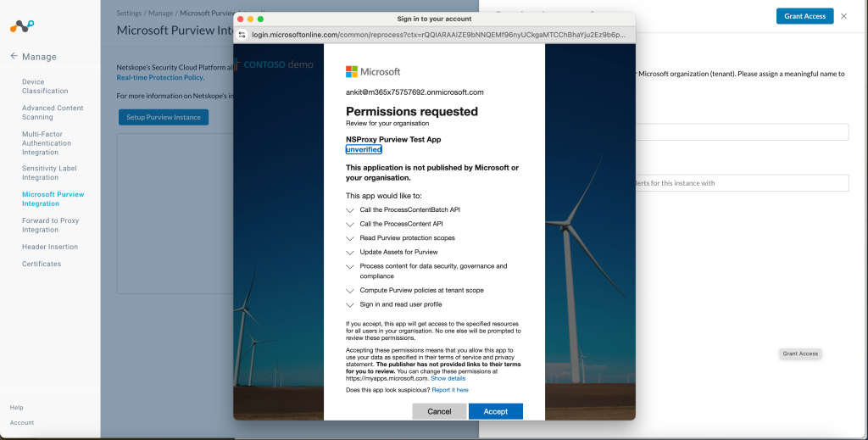Screen dimensions: 868x440
Task: Open the Show details link
Action: [448, 379]
